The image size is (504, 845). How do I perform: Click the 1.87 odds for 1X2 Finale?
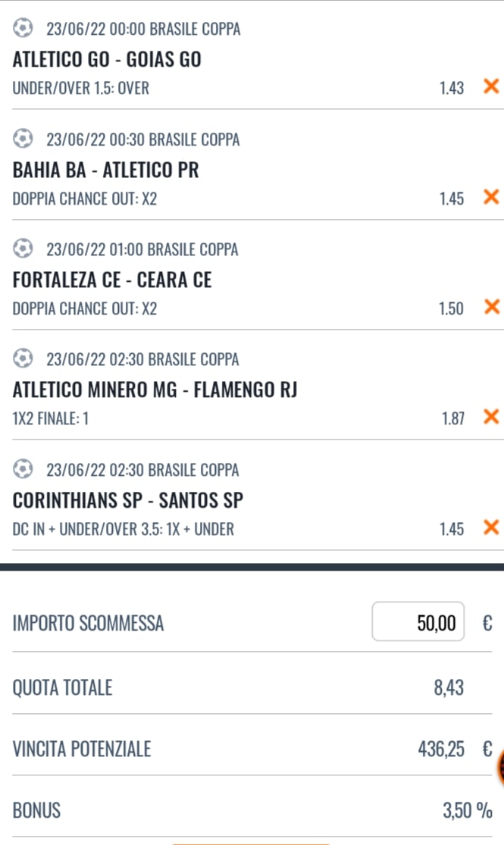click(x=452, y=418)
